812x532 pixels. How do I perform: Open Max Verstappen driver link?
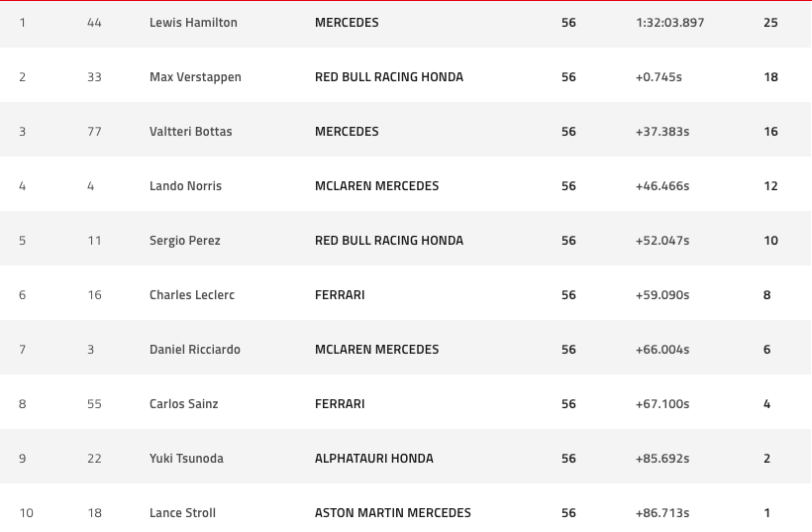[195, 77]
